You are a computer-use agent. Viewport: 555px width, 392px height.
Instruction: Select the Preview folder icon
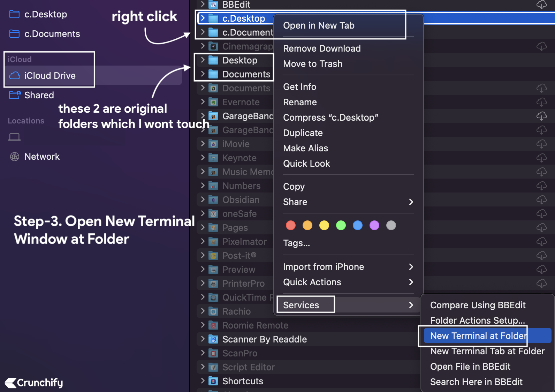click(213, 270)
